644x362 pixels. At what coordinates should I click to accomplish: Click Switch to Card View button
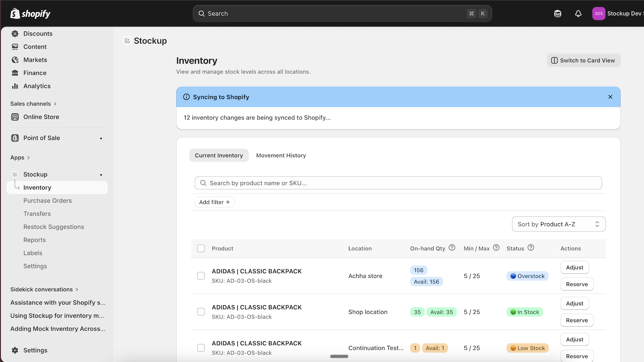(584, 60)
